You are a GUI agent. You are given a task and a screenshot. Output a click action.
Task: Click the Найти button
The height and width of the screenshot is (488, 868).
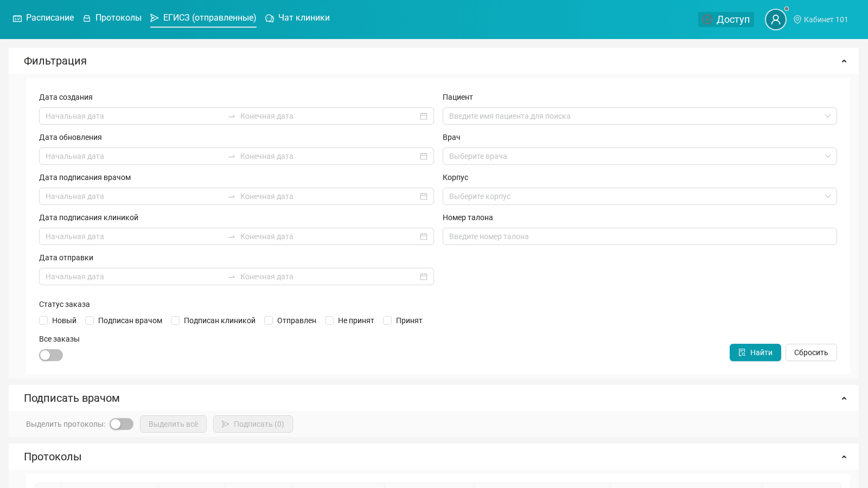coord(755,352)
